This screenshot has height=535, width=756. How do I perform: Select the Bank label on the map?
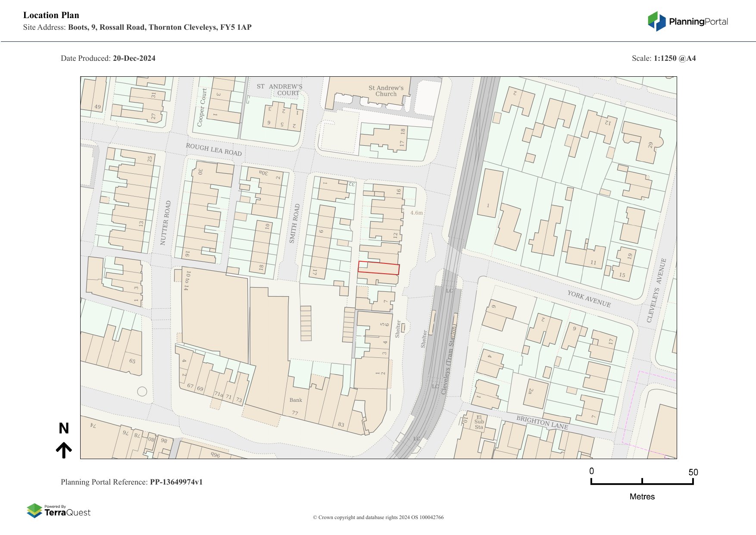(x=296, y=400)
